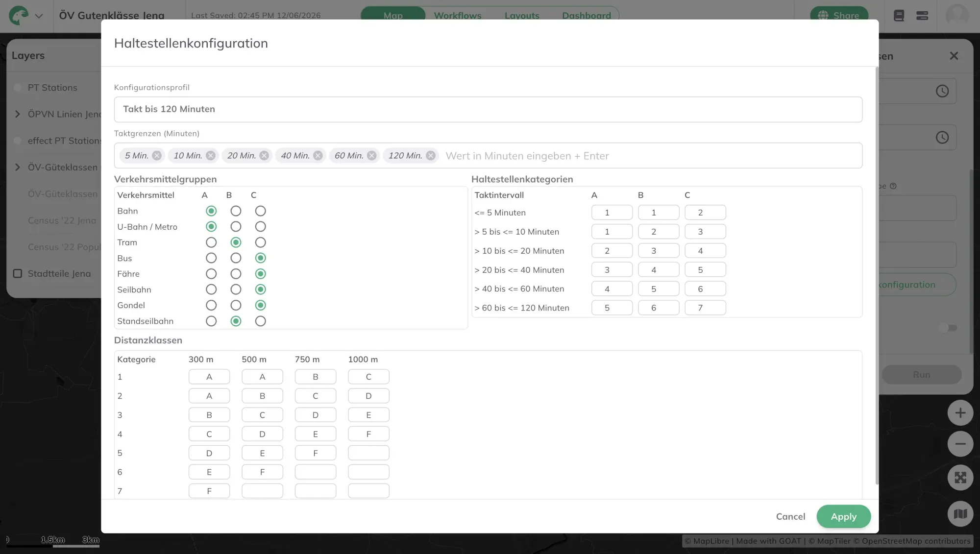This screenshot has width=980, height=554.
Task: Set Bus to group B
Action: [x=236, y=258]
